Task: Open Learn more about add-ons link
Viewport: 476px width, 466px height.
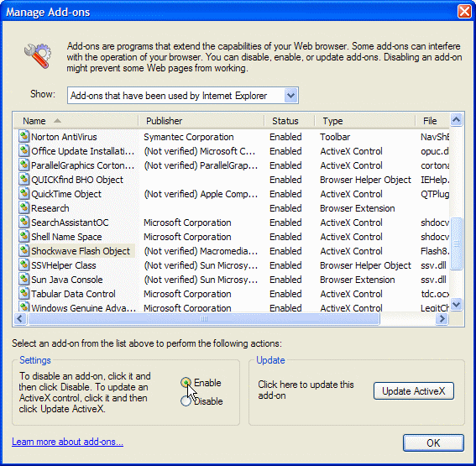Action: point(67,442)
